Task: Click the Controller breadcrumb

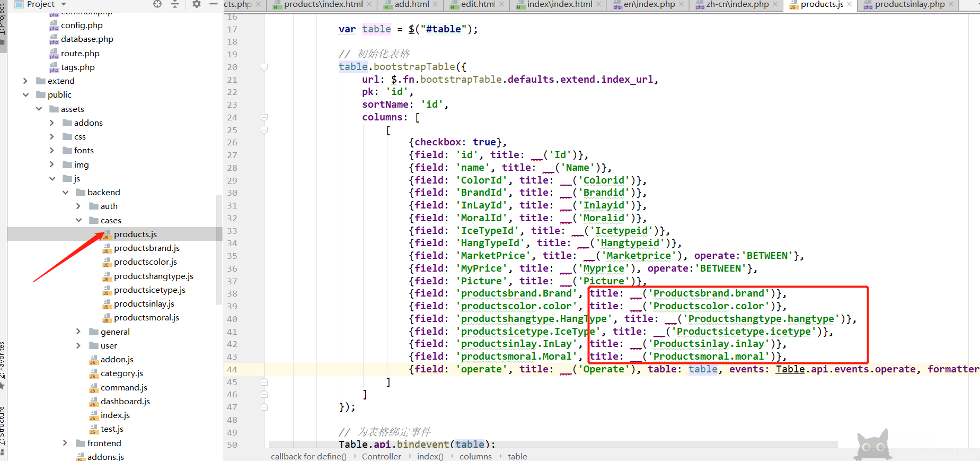Action: 381,456
